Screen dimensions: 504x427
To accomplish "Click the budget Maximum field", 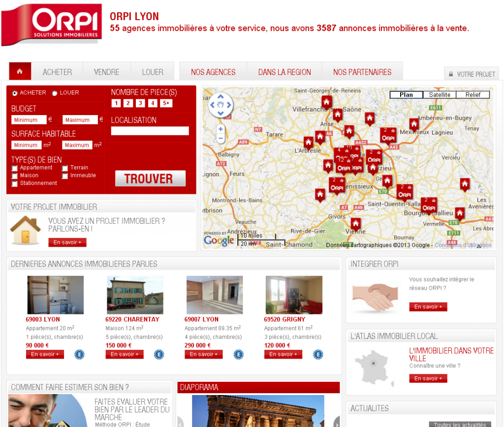I will point(80,120).
